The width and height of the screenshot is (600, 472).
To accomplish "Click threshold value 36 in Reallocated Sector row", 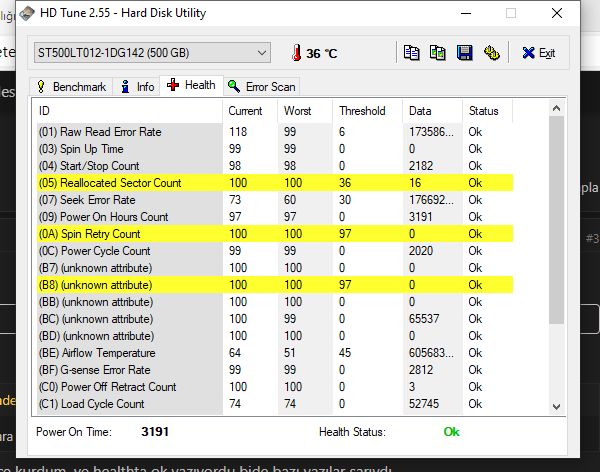I will 345,183.
